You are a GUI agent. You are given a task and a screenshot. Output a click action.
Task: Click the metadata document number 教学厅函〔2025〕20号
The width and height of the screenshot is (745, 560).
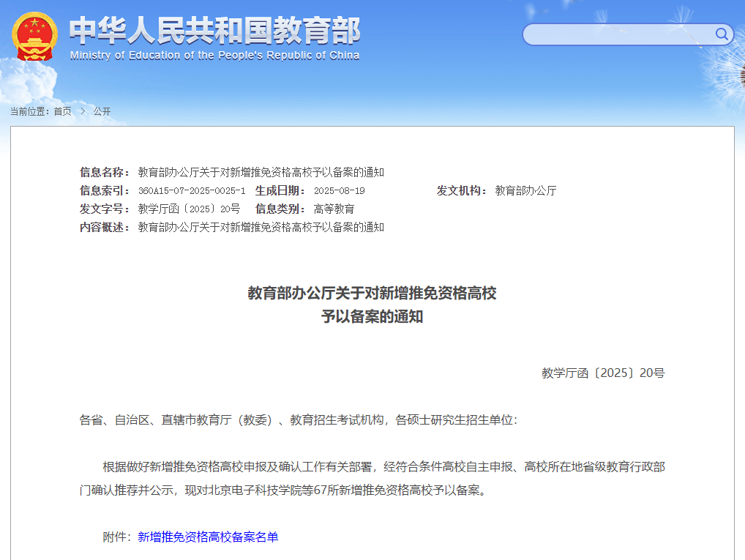point(189,209)
